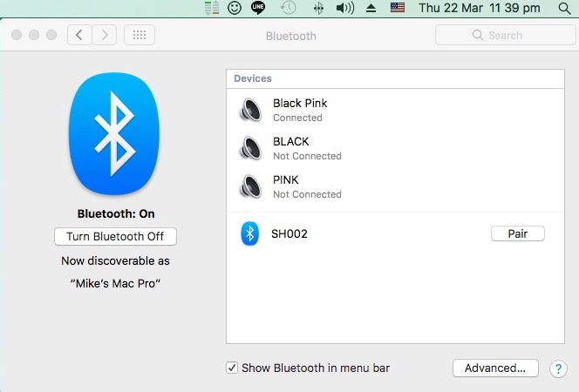Screen dimensions: 579x392
Task: Click Not Connected status under BLACK
Action: (x=307, y=156)
